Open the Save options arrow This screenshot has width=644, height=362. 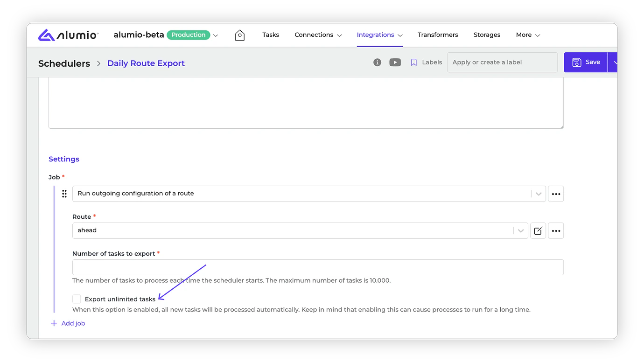pyautogui.click(x=614, y=62)
